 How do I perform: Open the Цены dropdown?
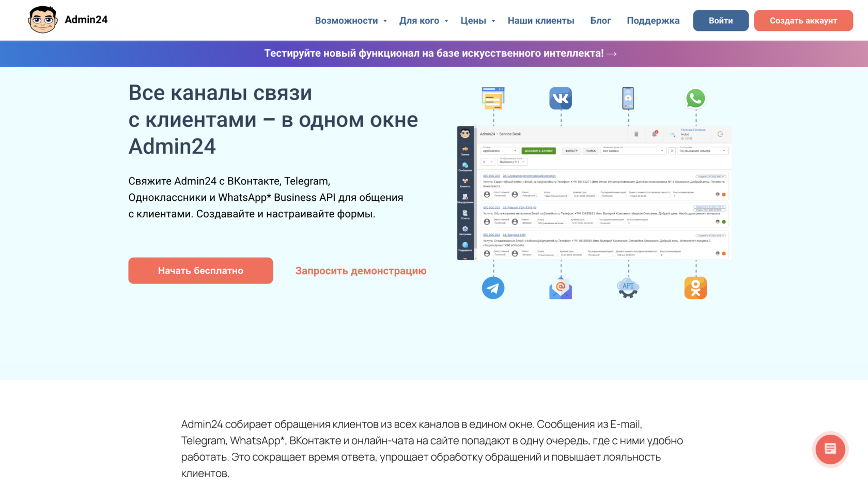[478, 21]
